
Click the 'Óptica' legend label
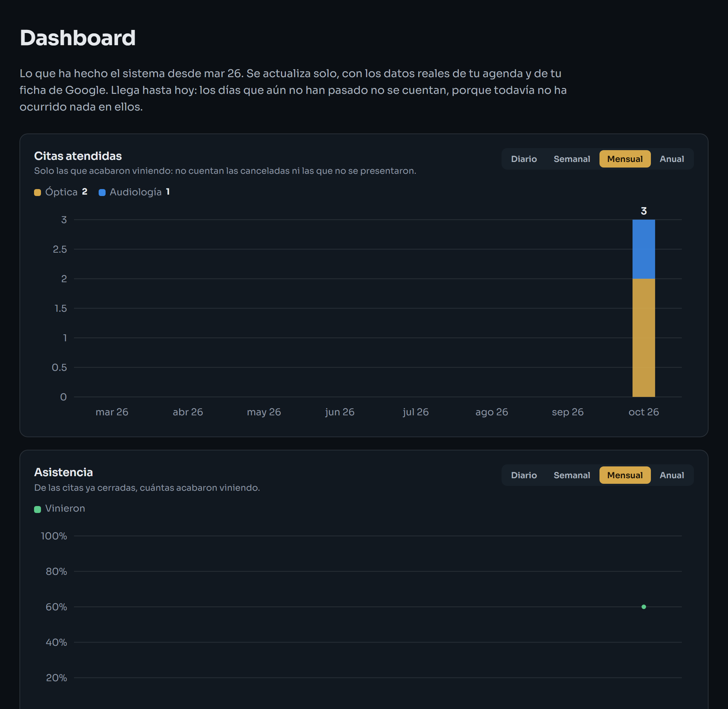coord(61,192)
